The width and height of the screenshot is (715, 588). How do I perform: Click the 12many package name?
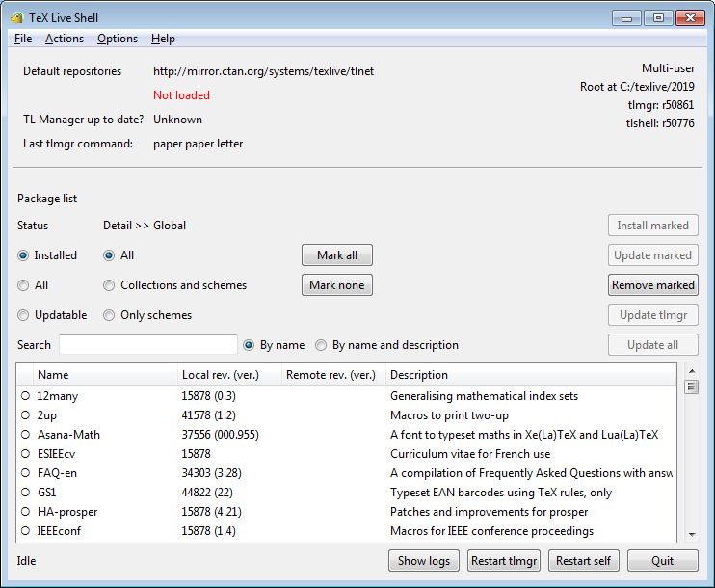coord(58,396)
